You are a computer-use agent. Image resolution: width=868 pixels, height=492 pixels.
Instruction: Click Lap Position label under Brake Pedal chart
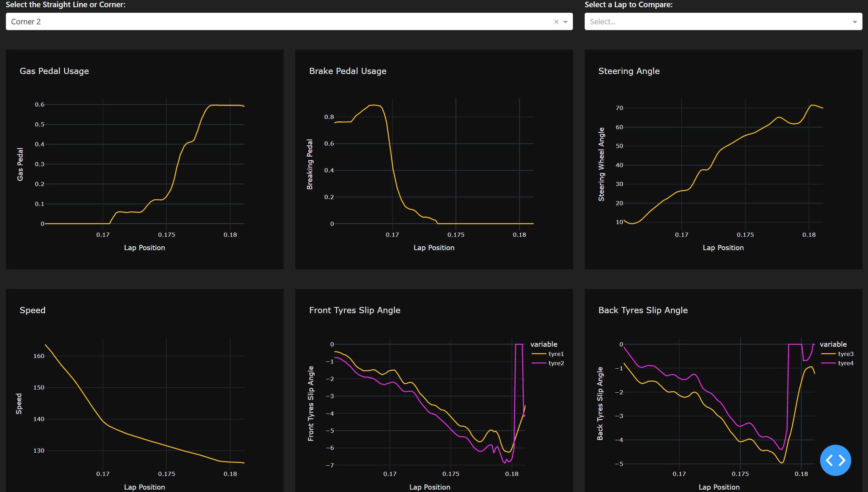(x=434, y=248)
